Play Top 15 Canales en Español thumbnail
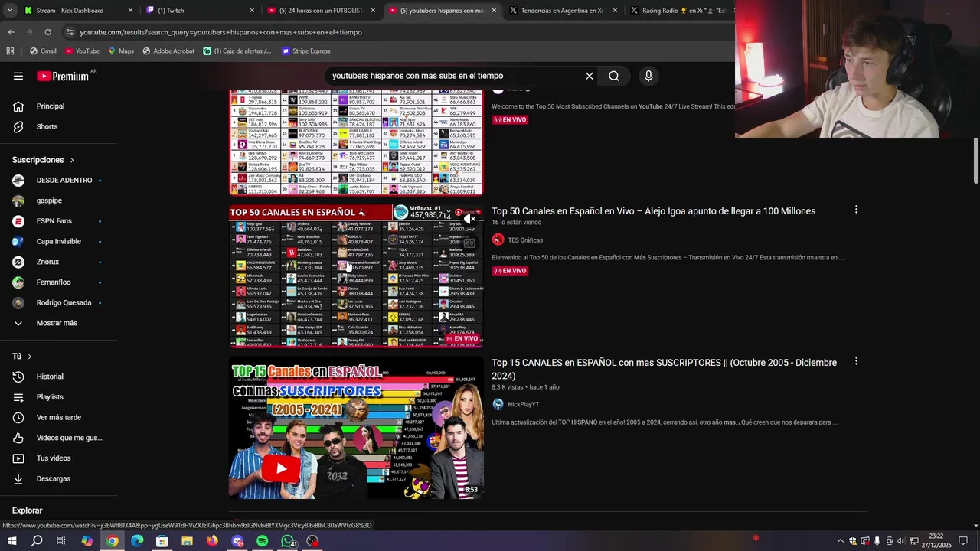This screenshot has width=980, height=551. 357,428
